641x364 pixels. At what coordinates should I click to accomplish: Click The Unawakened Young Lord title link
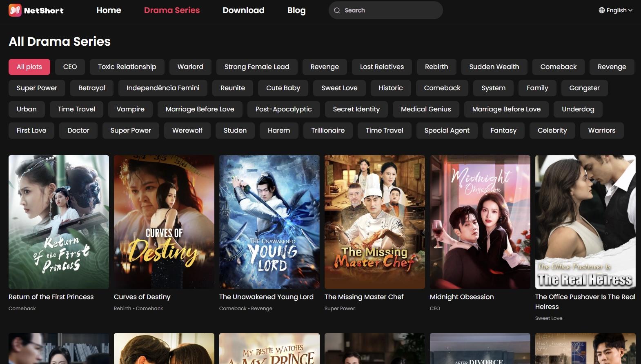[x=266, y=297]
